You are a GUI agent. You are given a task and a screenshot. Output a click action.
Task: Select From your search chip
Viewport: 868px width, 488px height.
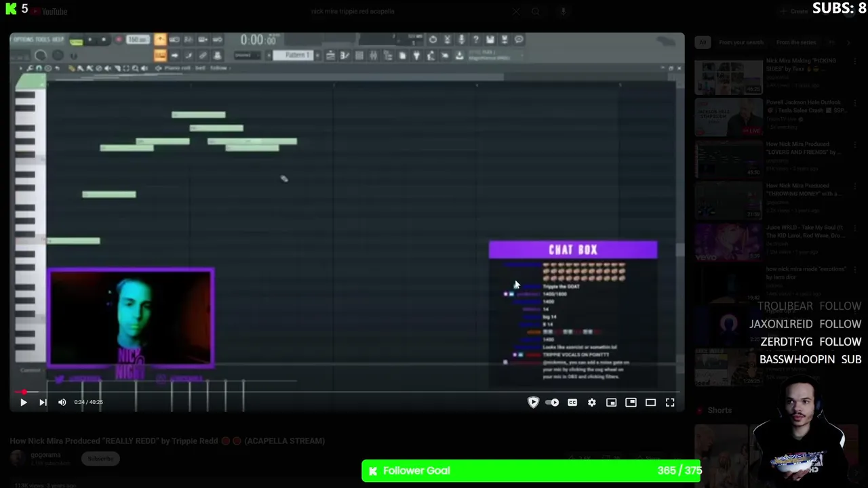(x=741, y=43)
